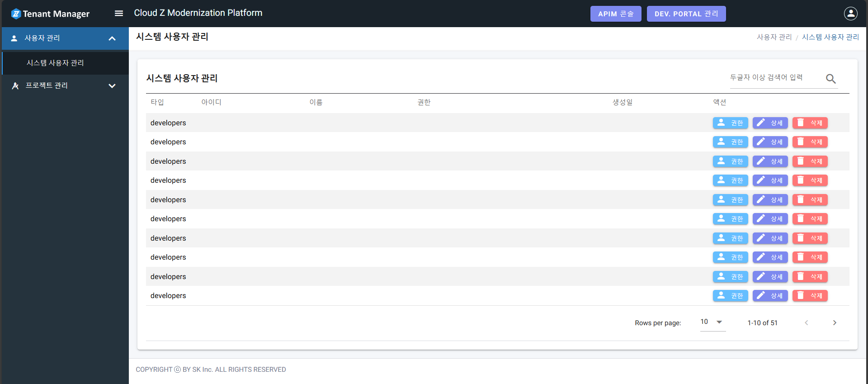The height and width of the screenshot is (384, 868).
Task: Toggle the hamburger menu icon
Action: pyautogui.click(x=119, y=14)
